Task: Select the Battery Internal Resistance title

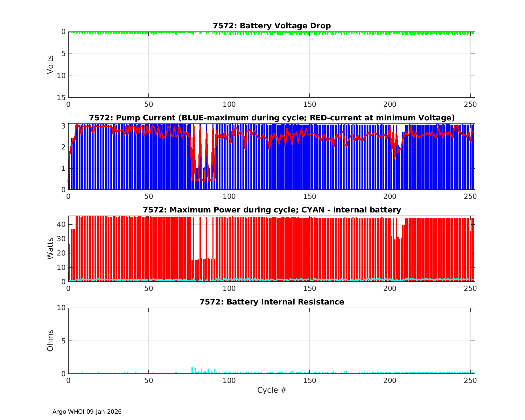Action: pos(272,302)
